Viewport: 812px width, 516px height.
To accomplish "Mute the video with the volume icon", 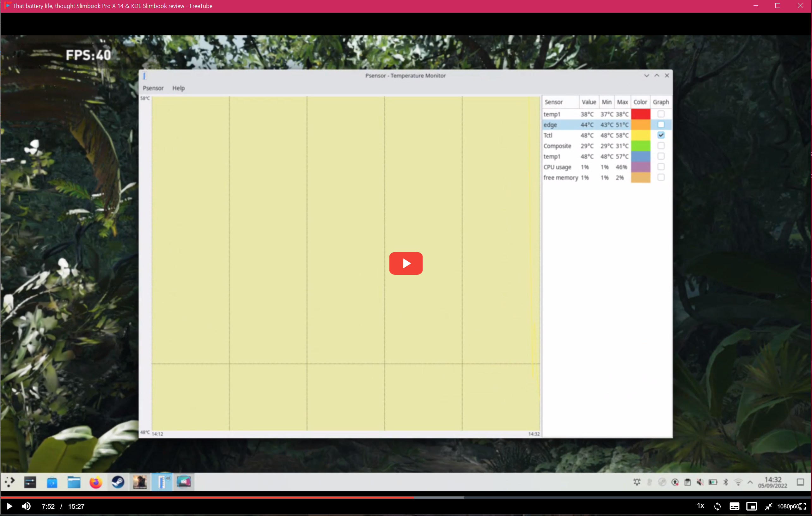I will click(26, 506).
